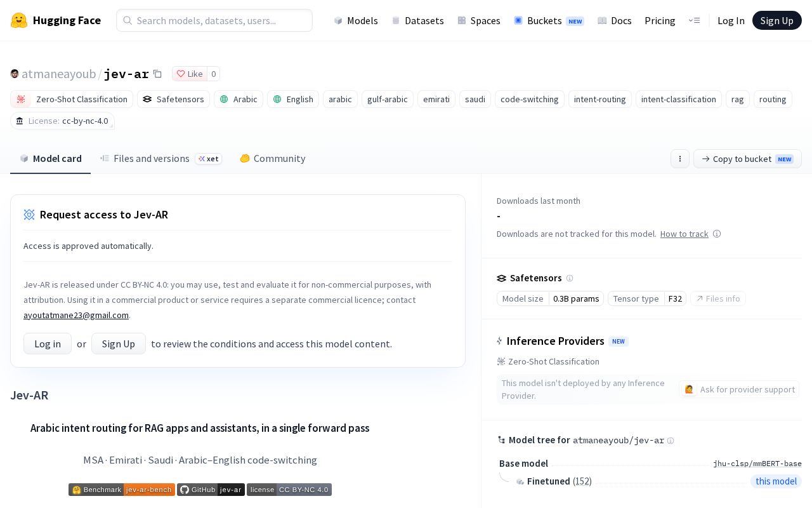Click the Sign Up header button
This screenshot has height=508, width=812.
[x=777, y=20]
